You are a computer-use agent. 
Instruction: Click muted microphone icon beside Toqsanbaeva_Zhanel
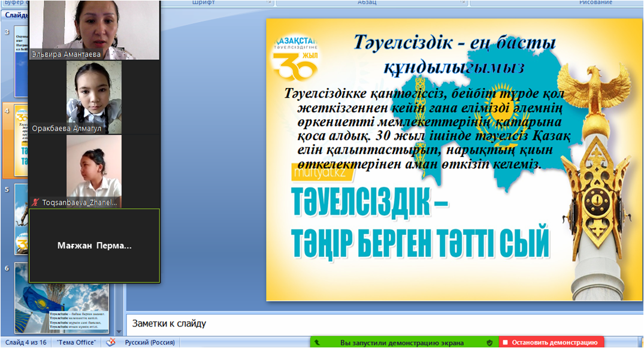36,203
